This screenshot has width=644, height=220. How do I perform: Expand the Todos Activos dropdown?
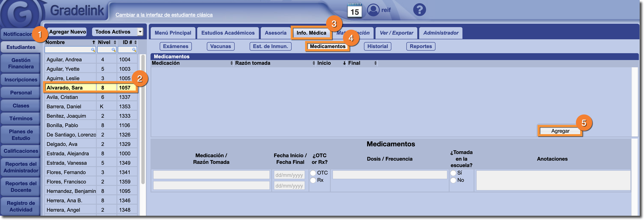tap(140, 32)
